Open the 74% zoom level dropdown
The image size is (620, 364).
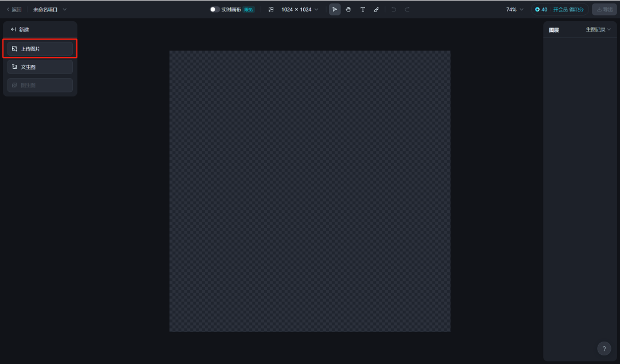pyautogui.click(x=514, y=10)
